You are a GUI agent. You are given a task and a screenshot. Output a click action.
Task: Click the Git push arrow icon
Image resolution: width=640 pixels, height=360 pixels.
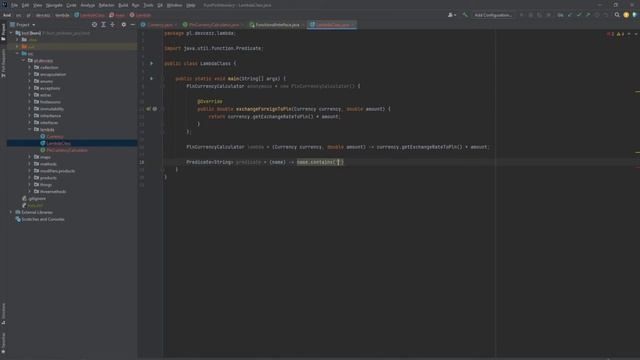[x=588, y=15]
